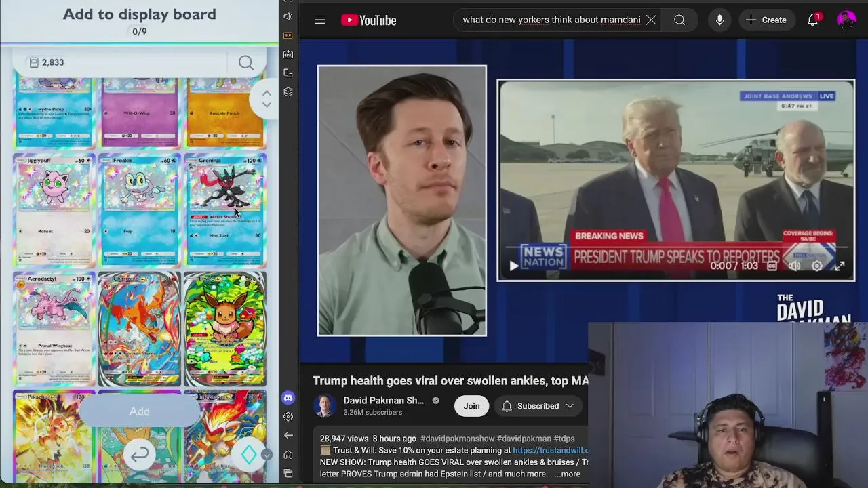868x488 pixels.
Task: Go to YouTube home via logo
Action: point(369,20)
